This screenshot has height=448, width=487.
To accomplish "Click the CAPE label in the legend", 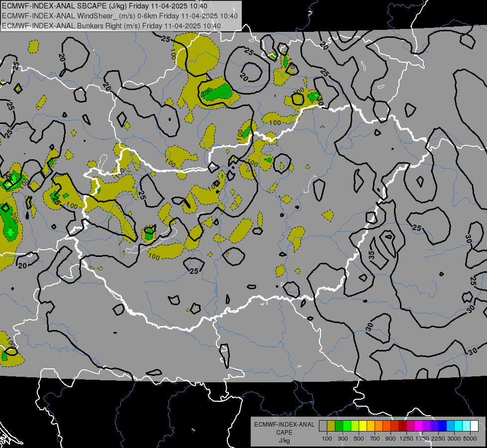I will [284, 433].
